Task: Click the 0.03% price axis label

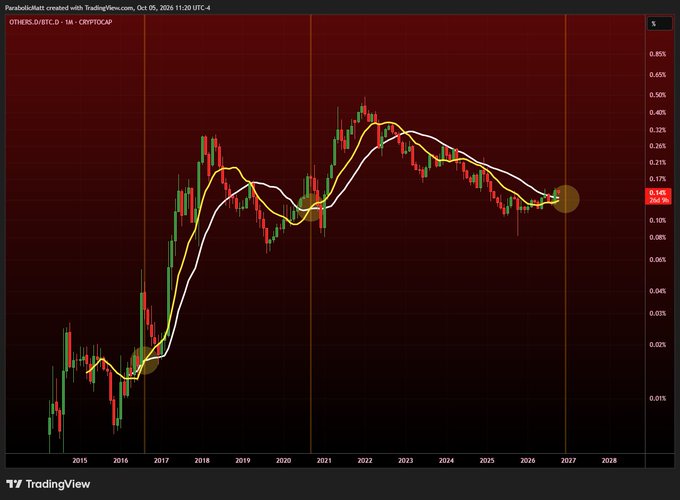Action: tap(657, 313)
